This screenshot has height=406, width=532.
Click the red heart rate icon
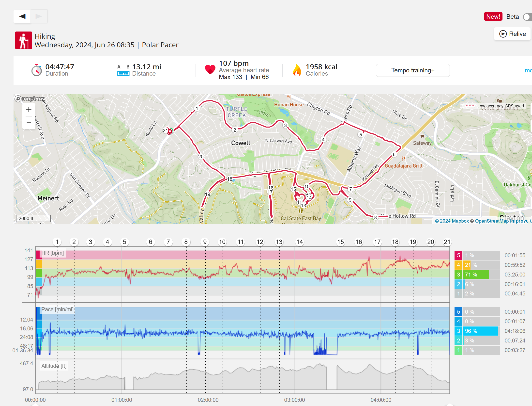(210, 70)
